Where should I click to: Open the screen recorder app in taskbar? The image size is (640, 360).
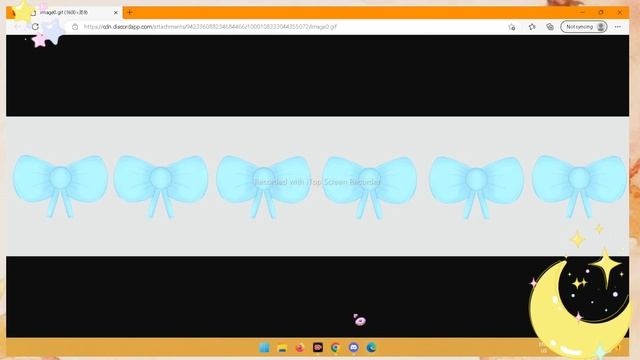click(318, 347)
